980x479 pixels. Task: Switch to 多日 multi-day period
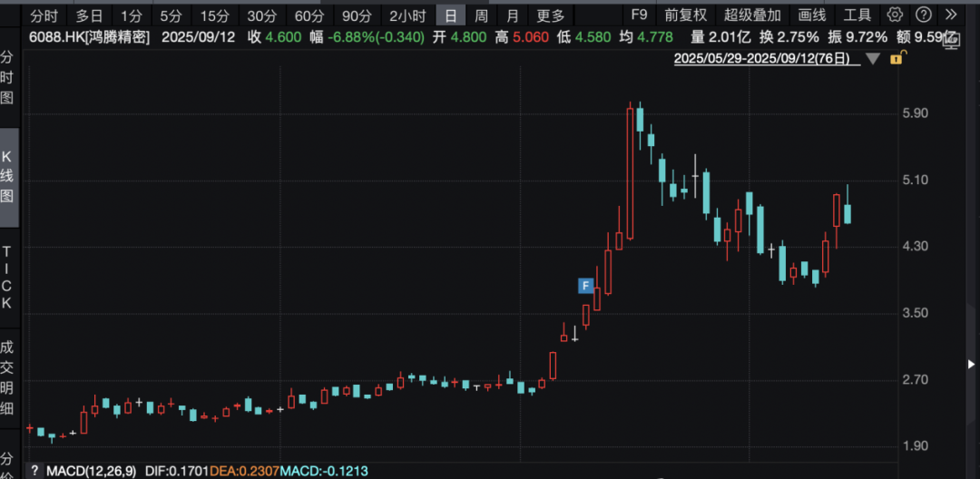tap(89, 15)
